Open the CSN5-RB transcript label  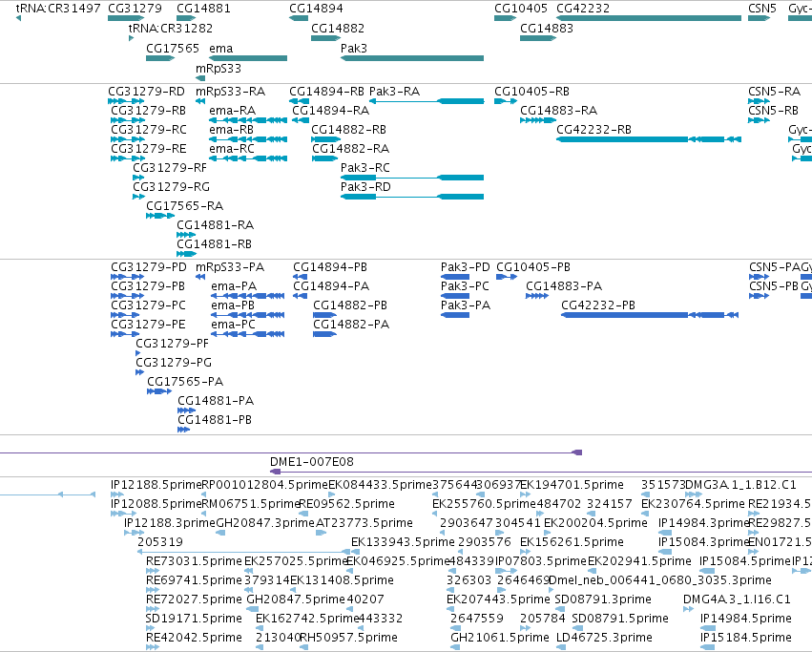pyautogui.click(x=773, y=111)
